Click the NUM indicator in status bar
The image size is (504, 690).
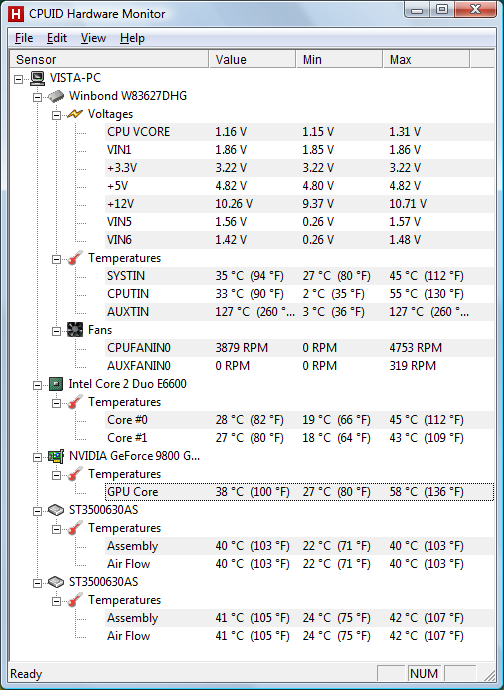pos(424,674)
